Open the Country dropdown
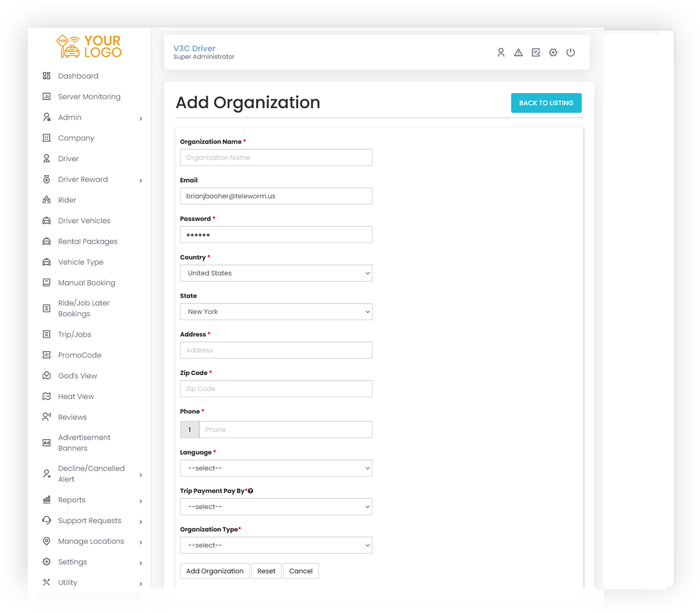700x613 pixels. pos(276,273)
